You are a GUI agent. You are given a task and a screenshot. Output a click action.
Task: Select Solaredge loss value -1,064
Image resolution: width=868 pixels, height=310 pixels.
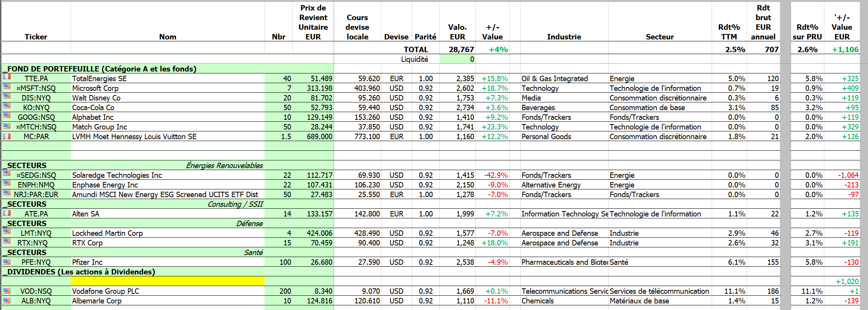tap(848, 175)
